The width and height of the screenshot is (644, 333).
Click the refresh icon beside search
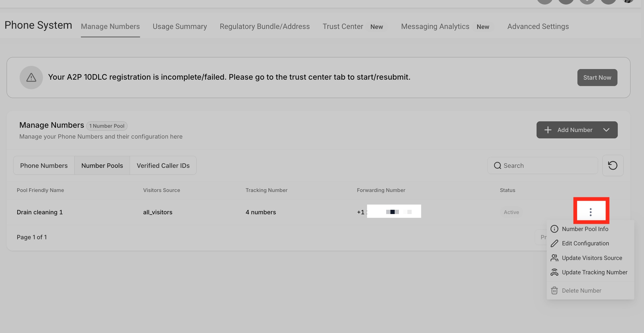[613, 165]
